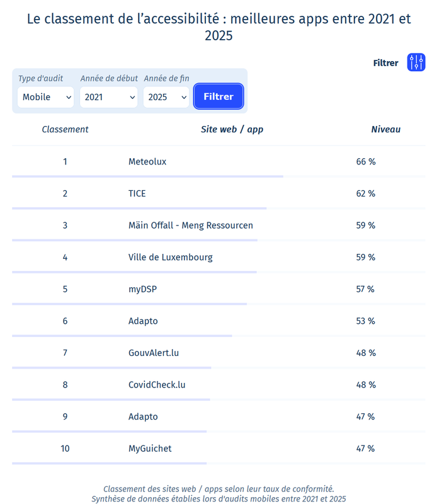Select the myDSP app entry
This screenshot has width=444, height=504.
[x=141, y=289]
